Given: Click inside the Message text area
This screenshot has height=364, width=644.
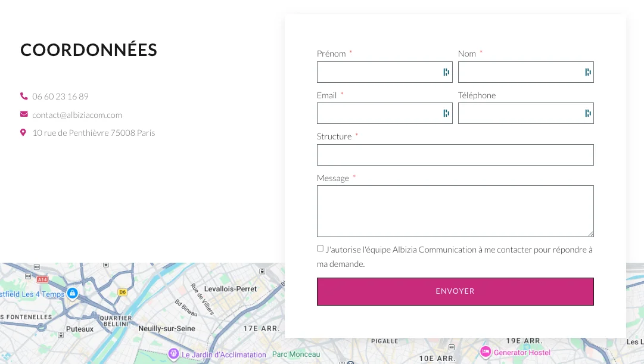Looking at the screenshot, I should point(455,211).
